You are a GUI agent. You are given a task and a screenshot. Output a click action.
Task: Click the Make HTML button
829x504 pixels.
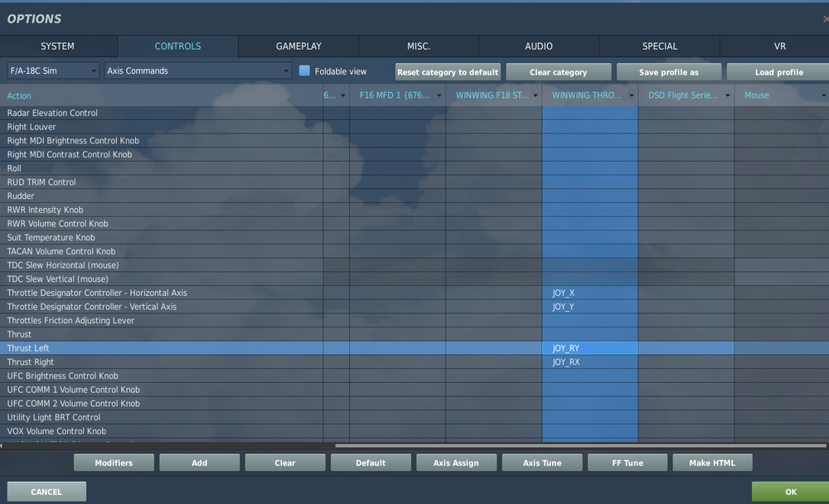[x=712, y=463]
